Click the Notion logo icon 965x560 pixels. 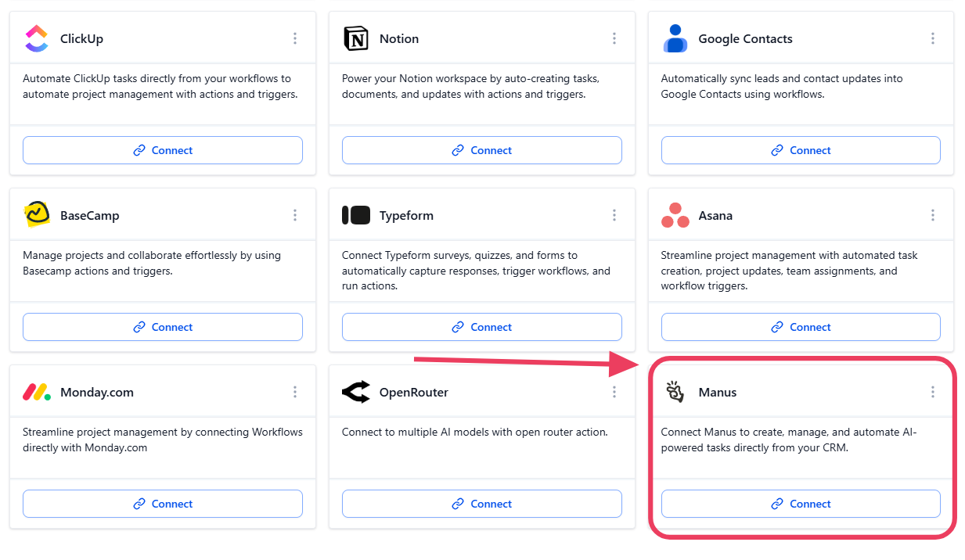click(x=356, y=38)
